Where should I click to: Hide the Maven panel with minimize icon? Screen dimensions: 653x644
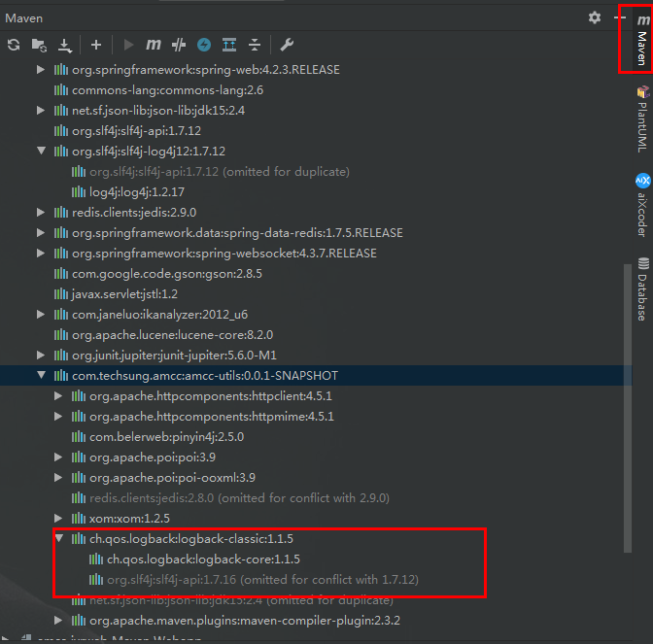pyautogui.click(x=620, y=17)
